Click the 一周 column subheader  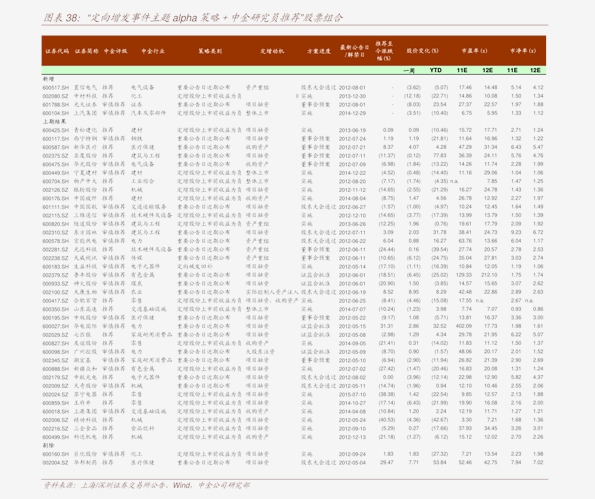point(409,71)
